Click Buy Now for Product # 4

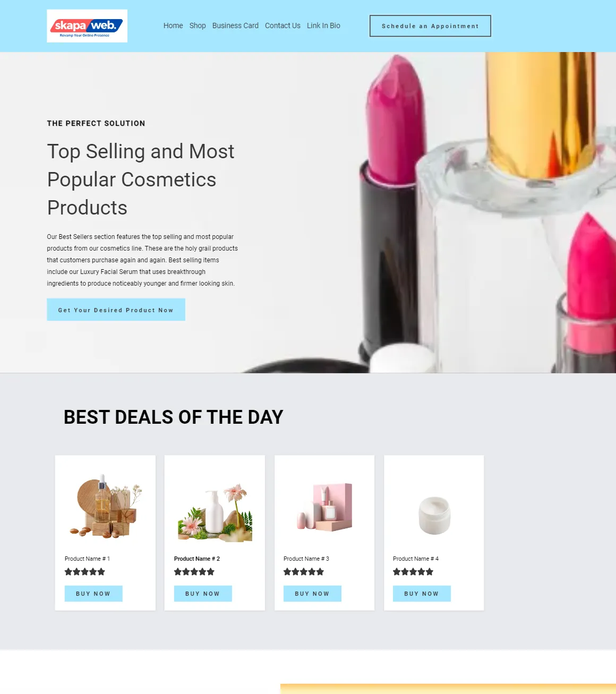click(x=422, y=594)
